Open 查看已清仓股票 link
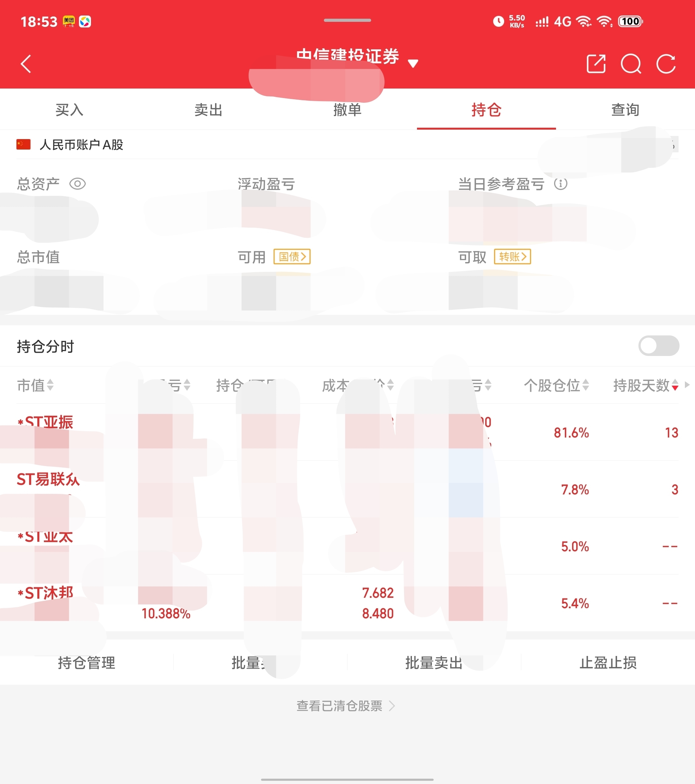Image resolution: width=695 pixels, height=784 pixels. (x=345, y=706)
